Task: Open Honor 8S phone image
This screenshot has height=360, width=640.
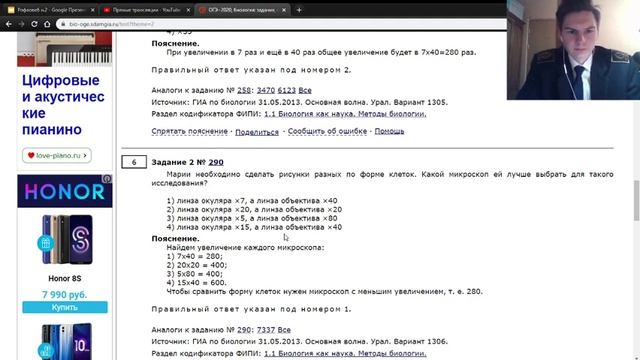Action: (x=67, y=240)
